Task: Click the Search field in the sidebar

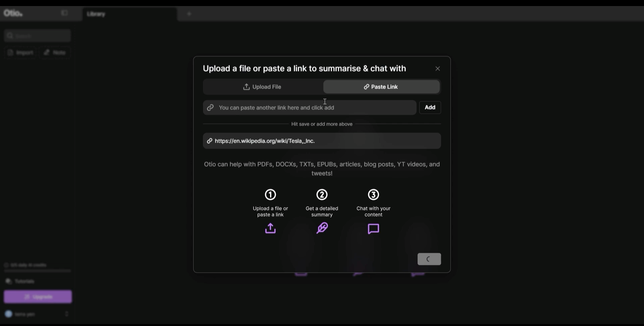Action: coord(38,36)
